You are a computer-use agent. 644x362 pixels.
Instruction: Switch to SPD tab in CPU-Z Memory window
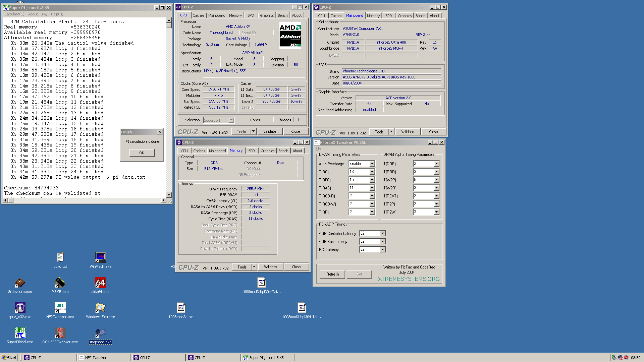252,151
